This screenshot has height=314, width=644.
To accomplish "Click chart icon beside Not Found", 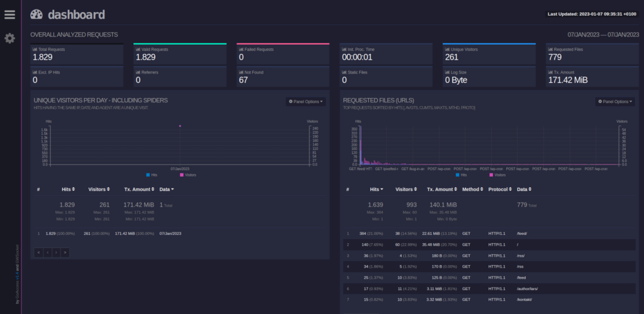I will pos(241,72).
